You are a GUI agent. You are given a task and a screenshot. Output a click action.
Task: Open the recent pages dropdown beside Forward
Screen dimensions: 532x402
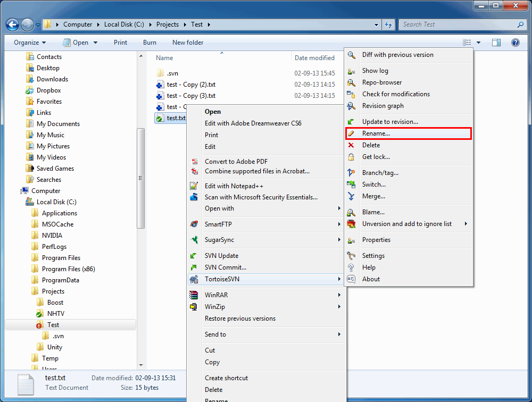[x=38, y=25]
